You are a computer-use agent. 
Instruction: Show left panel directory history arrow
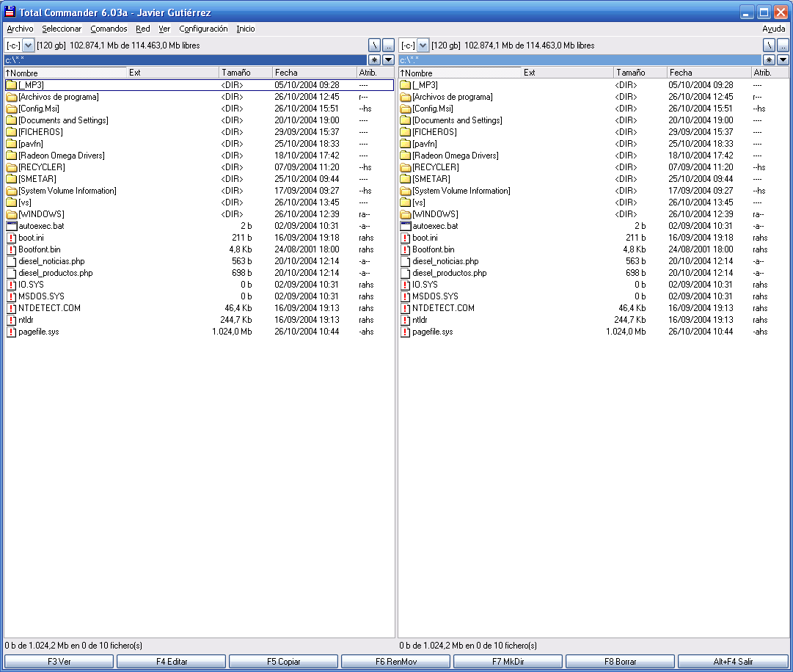pos(388,59)
